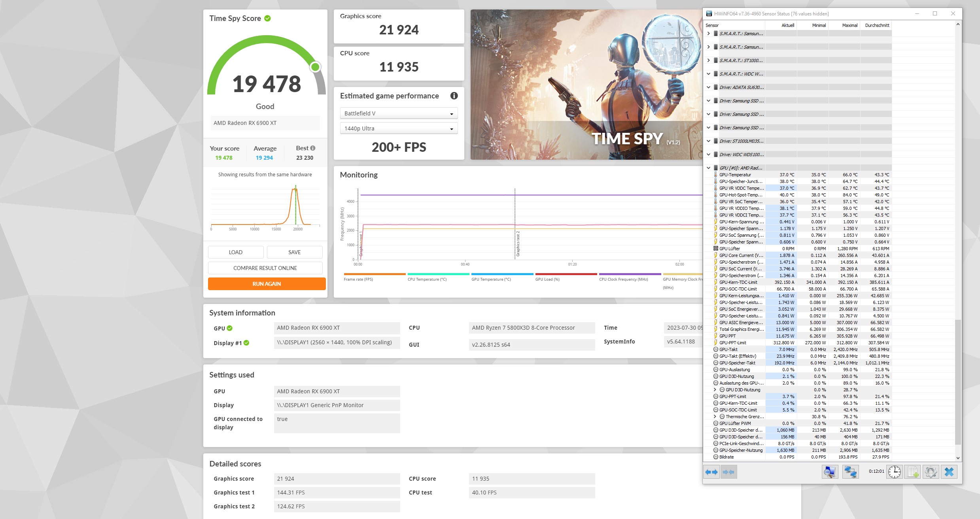Image resolution: width=980 pixels, height=519 pixels.
Task: Click the expand layout arrows icon in HWiNFO
Action: pyautogui.click(x=711, y=472)
